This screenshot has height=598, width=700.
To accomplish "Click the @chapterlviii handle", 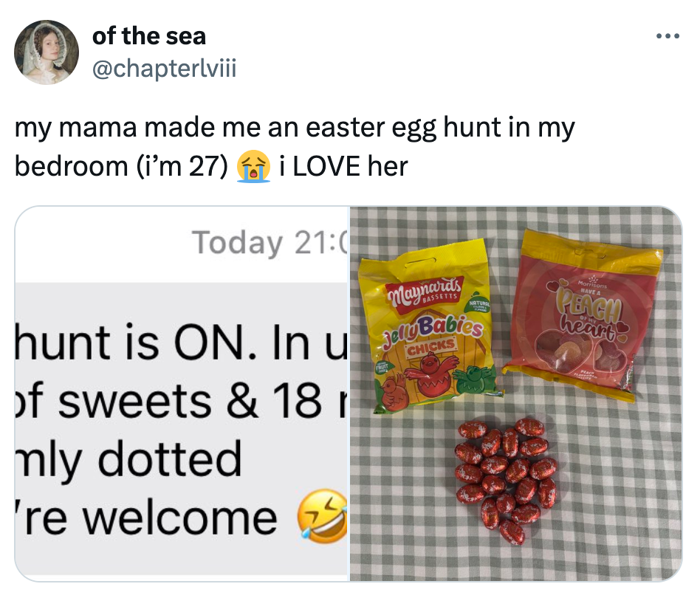I will [x=164, y=69].
